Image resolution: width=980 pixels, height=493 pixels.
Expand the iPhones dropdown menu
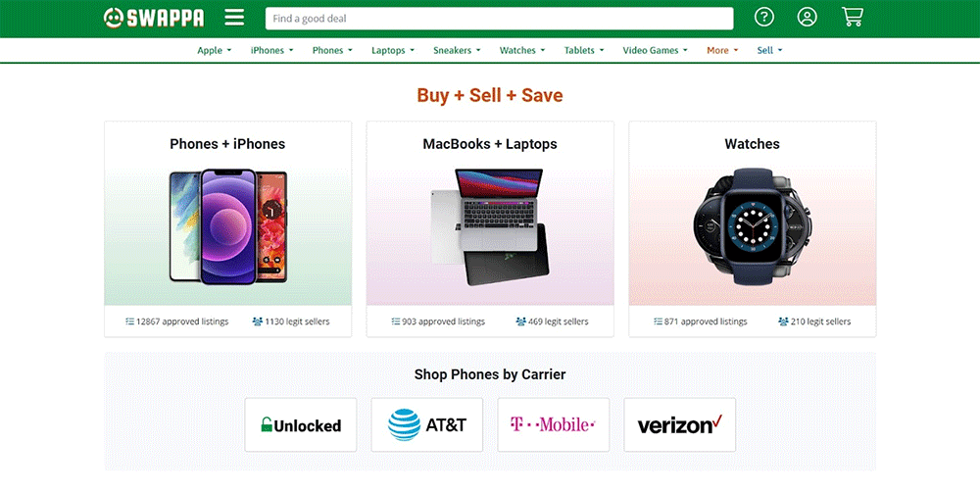coord(272,51)
